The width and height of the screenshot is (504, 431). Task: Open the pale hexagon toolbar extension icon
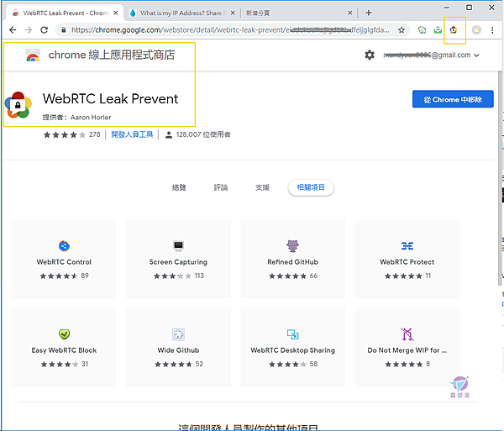[x=422, y=30]
